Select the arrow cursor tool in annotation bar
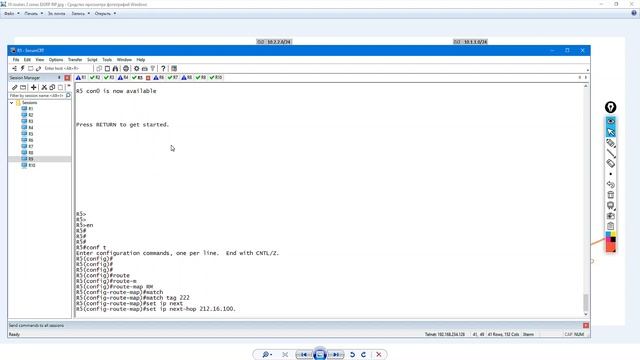 tap(611, 132)
